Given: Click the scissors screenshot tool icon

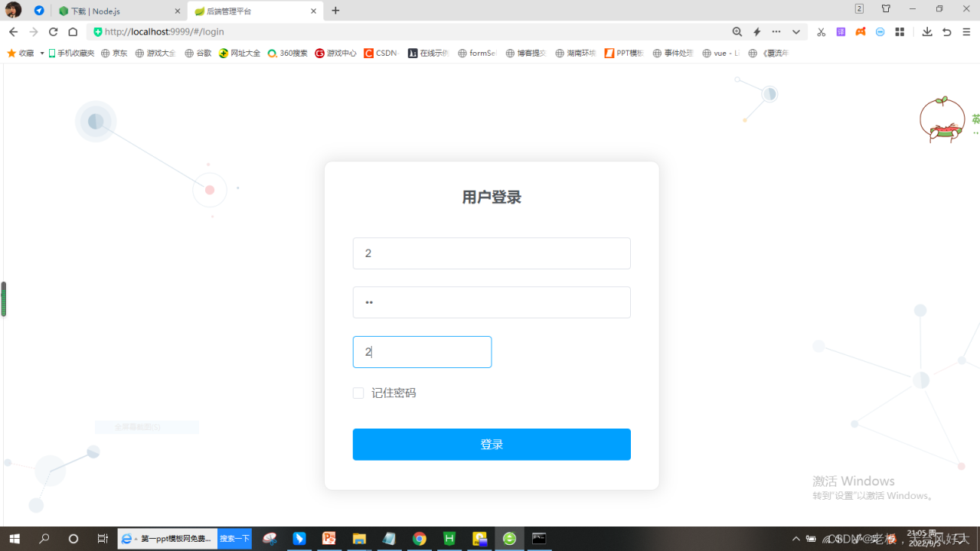Looking at the screenshot, I should pos(821,32).
